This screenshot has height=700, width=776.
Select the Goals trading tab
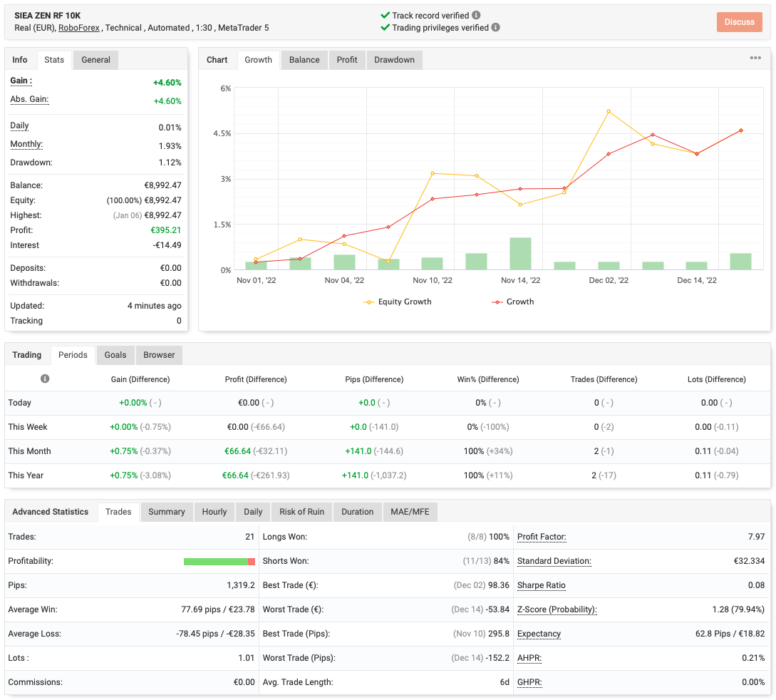115,355
